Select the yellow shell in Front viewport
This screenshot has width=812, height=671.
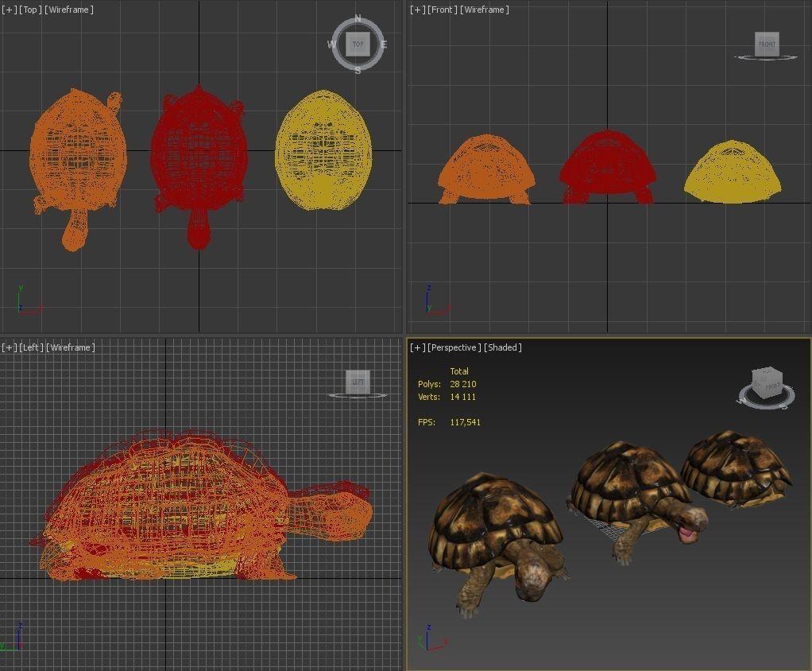click(733, 172)
